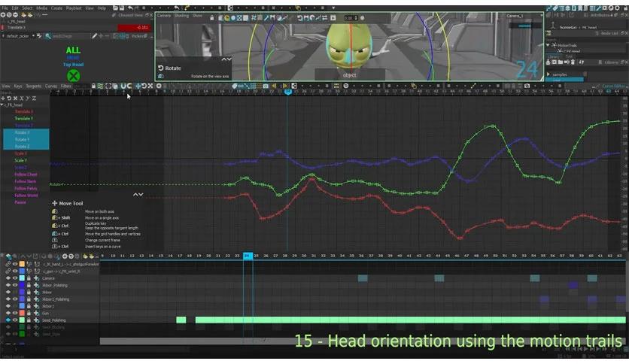Click the U unify tangent icon in the curve toolbar
The image size is (629, 364).
123,86
